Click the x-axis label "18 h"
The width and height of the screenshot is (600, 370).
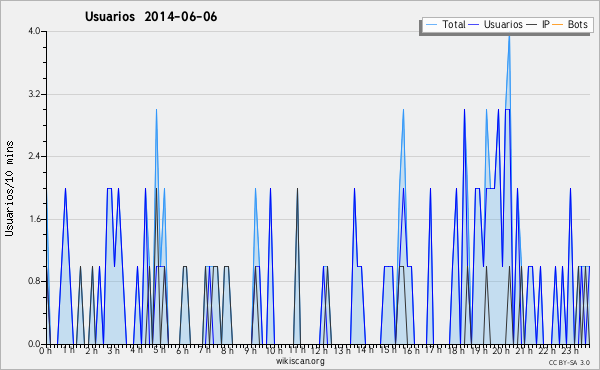[456, 351]
